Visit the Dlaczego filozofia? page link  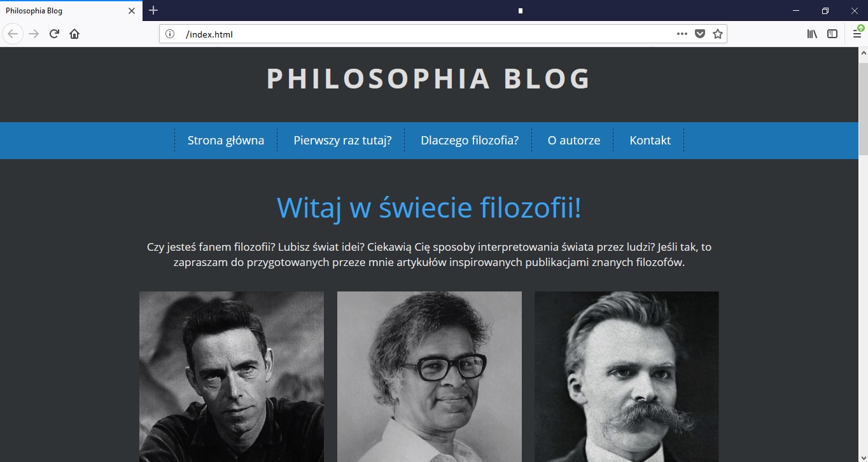[x=470, y=141]
